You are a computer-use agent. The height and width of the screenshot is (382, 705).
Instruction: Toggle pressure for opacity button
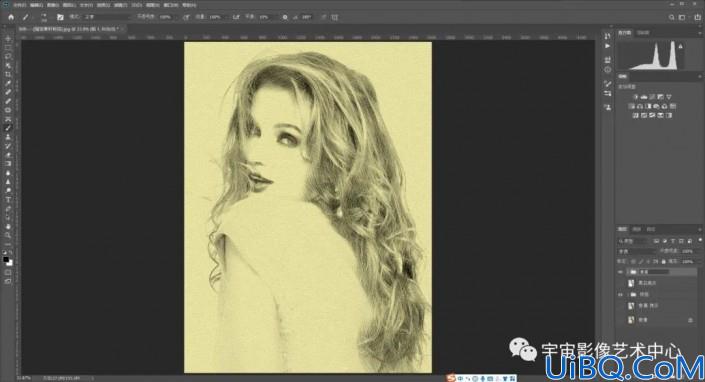click(x=186, y=17)
